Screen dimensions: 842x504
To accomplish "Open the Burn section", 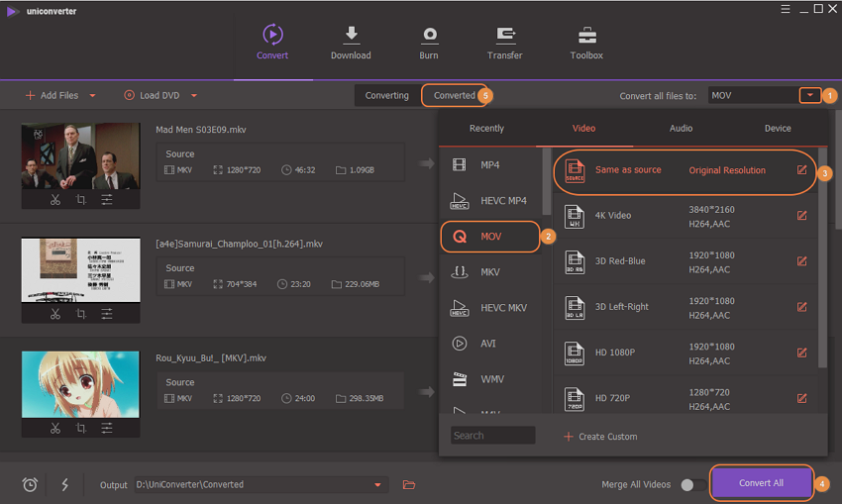I will [x=429, y=42].
